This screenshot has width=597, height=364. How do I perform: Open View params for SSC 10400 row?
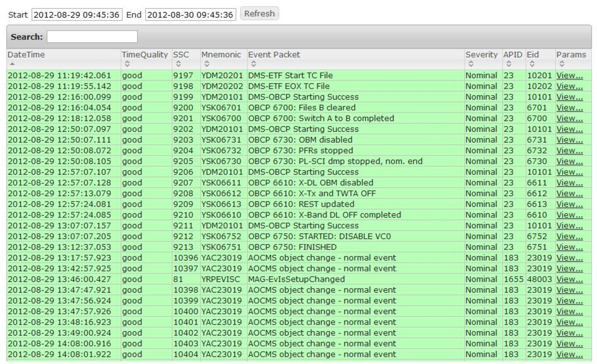569,311
